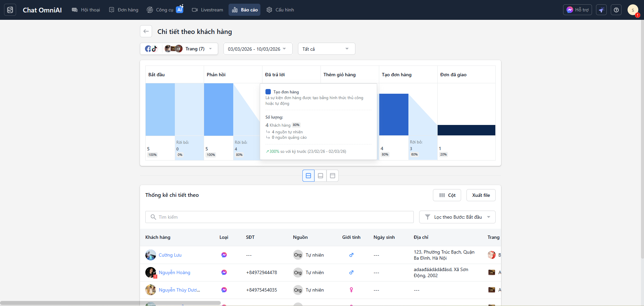Click the royal blue Tạo đơn hàng bar
644x306 pixels.
coord(394,115)
